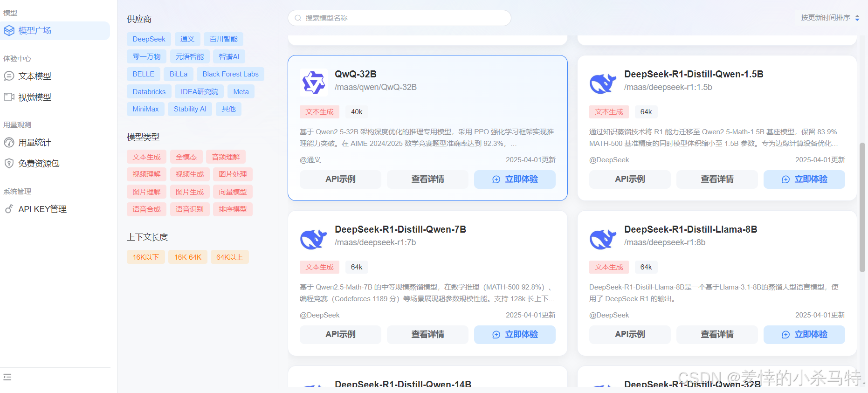Screen dimensions: 868x393
Task: Click the QwQ-32B model logo
Action: 313,83
